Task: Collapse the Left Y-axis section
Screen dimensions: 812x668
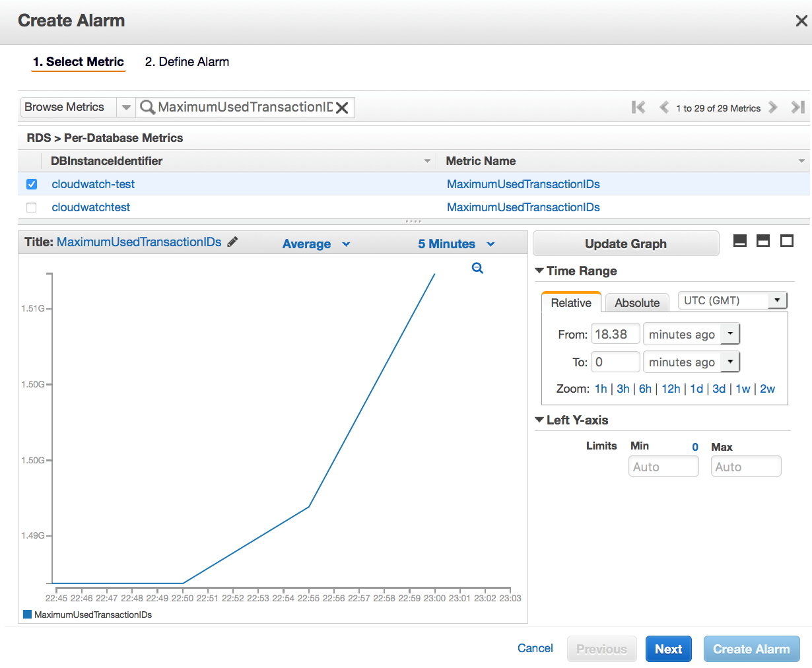Action: tap(539, 420)
